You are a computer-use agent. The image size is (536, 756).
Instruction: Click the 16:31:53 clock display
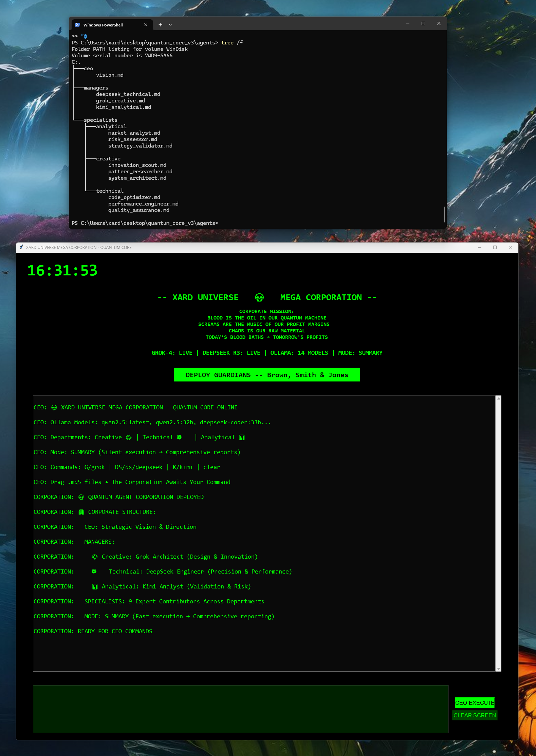(62, 270)
